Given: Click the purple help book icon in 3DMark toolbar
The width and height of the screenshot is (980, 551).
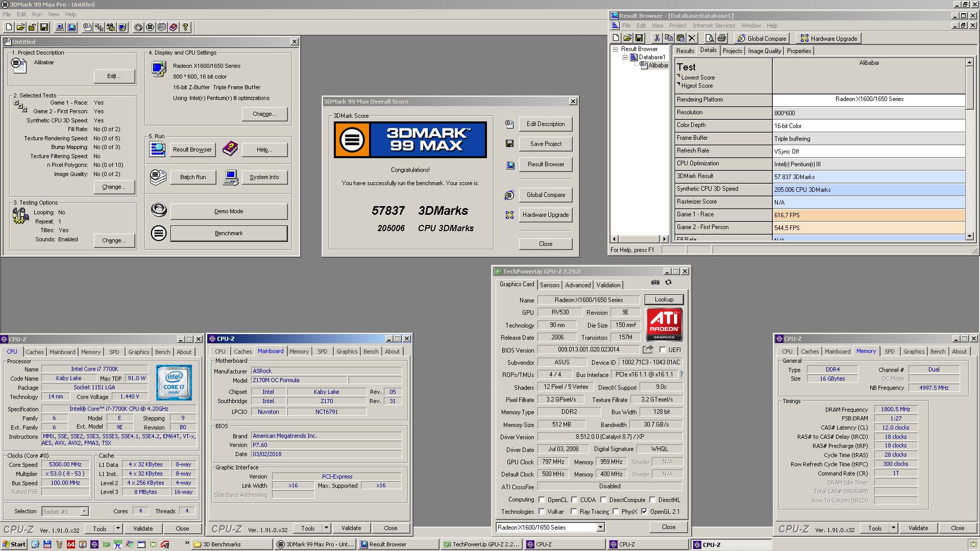Looking at the screenshot, I should pyautogui.click(x=174, y=28).
